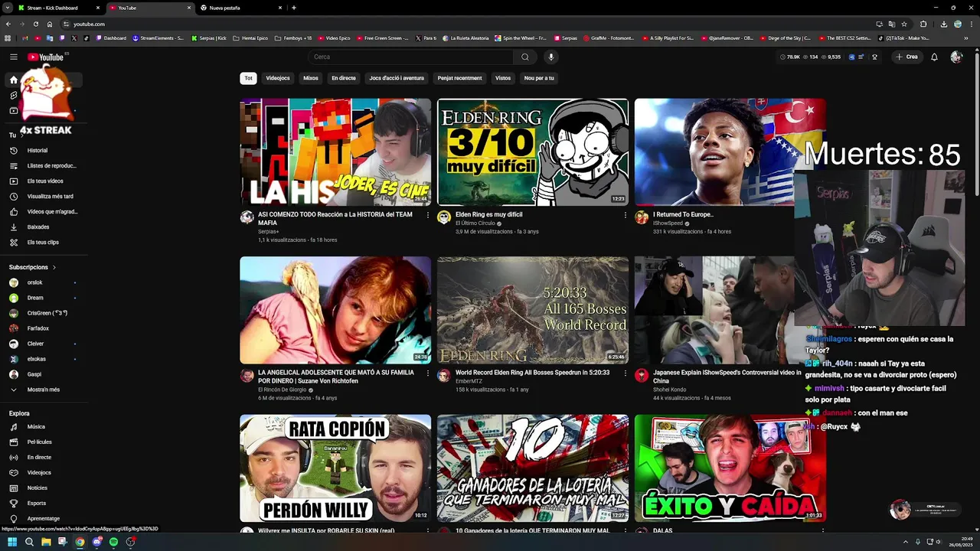Open the YouTube hamburger guide menu
The image size is (980, 551).
pyautogui.click(x=14, y=57)
